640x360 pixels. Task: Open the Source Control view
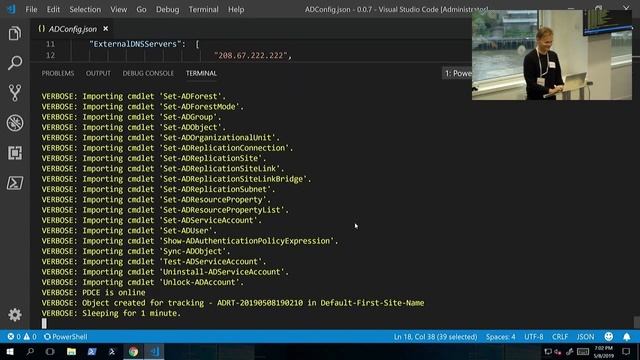[15, 93]
